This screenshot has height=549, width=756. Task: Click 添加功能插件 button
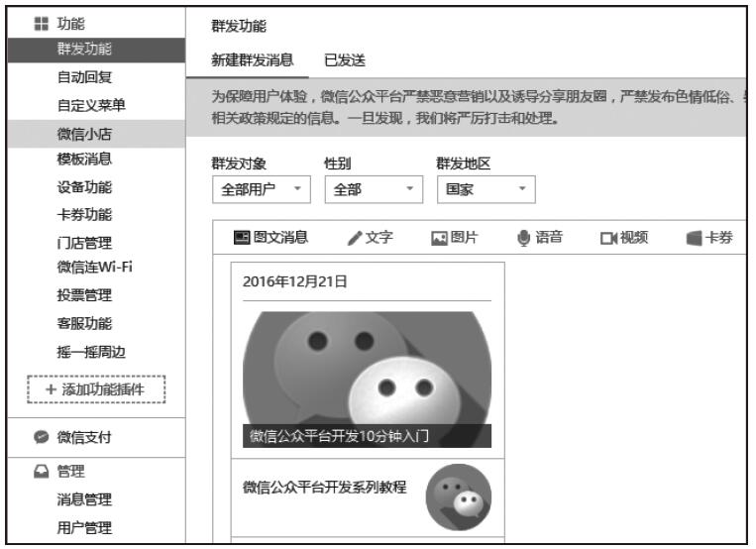(x=95, y=389)
